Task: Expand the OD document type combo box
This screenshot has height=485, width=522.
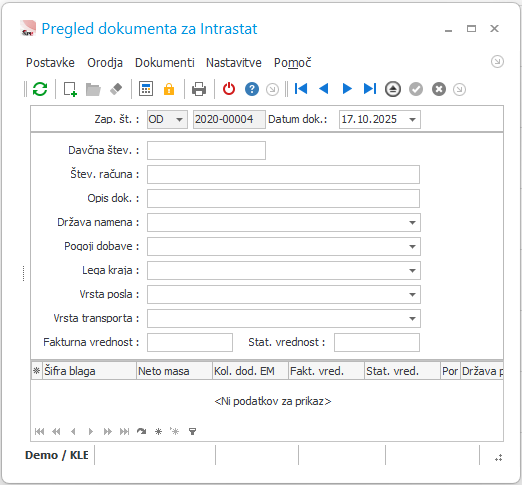Action: [x=179, y=119]
